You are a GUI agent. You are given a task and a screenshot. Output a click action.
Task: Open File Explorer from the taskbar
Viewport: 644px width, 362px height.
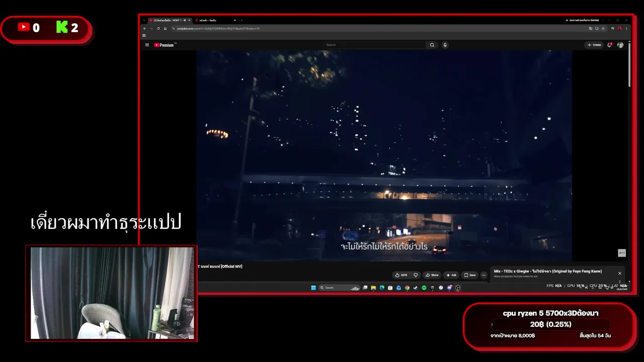tap(373, 288)
